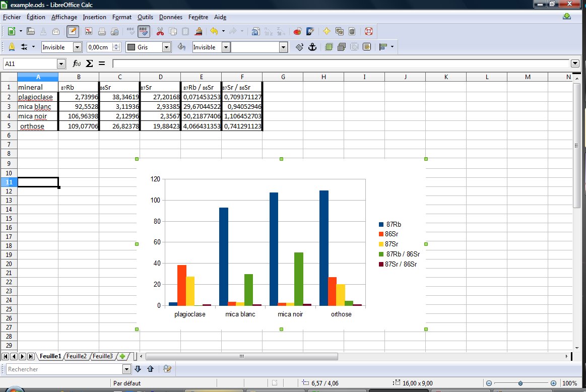Open the Navigator star icon
Screen dimensions: 586x392
[x=327, y=31]
